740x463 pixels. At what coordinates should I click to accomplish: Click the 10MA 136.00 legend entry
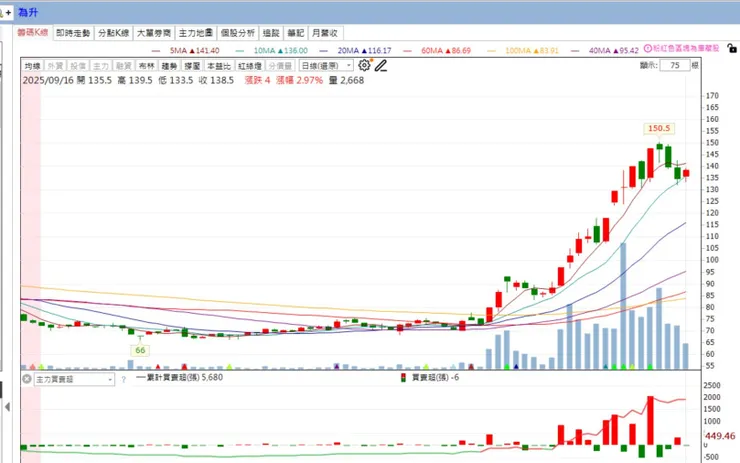[x=271, y=51]
